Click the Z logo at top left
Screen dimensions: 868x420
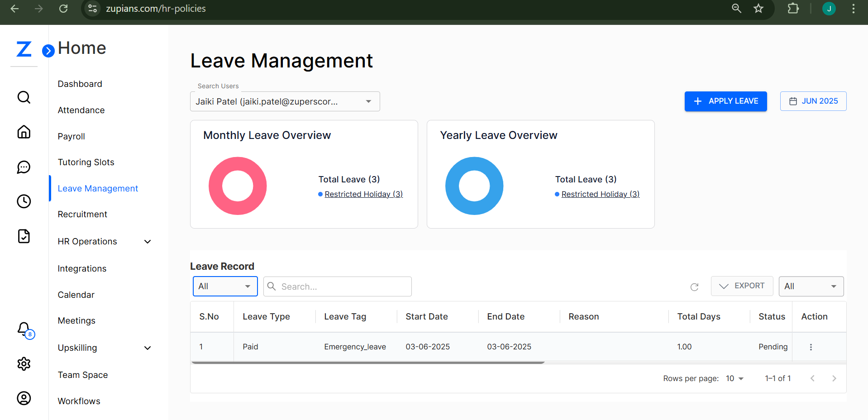24,49
